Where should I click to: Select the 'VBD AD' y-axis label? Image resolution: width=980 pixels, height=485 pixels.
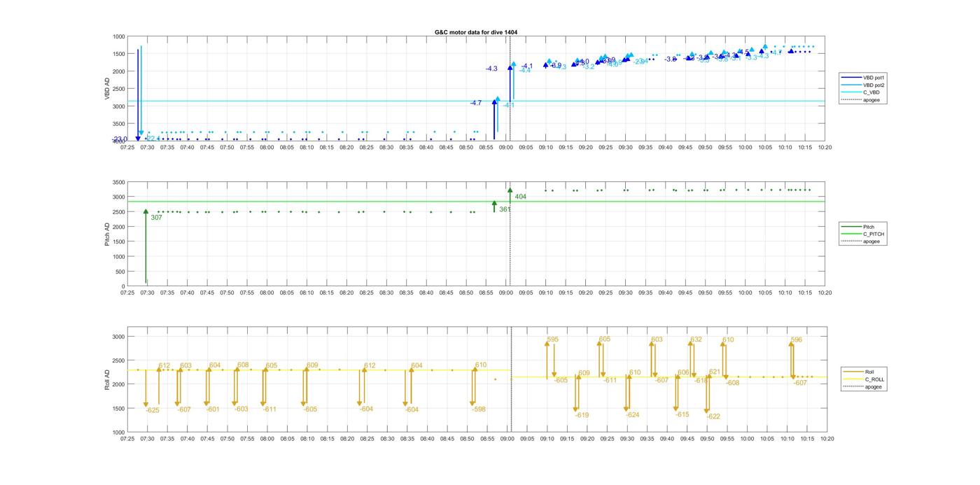[107, 88]
